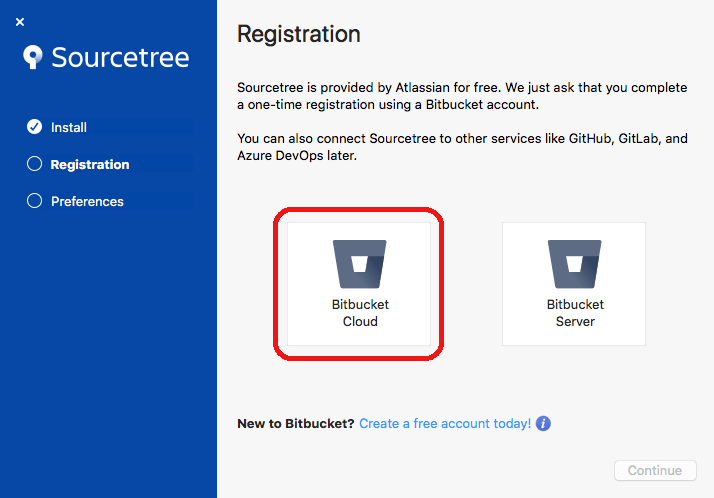Image resolution: width=714 pixels, height=498 pixels.
Task: Click the Sourcetree logo icon
Action: pyautogui.click(x=34, y=57)
